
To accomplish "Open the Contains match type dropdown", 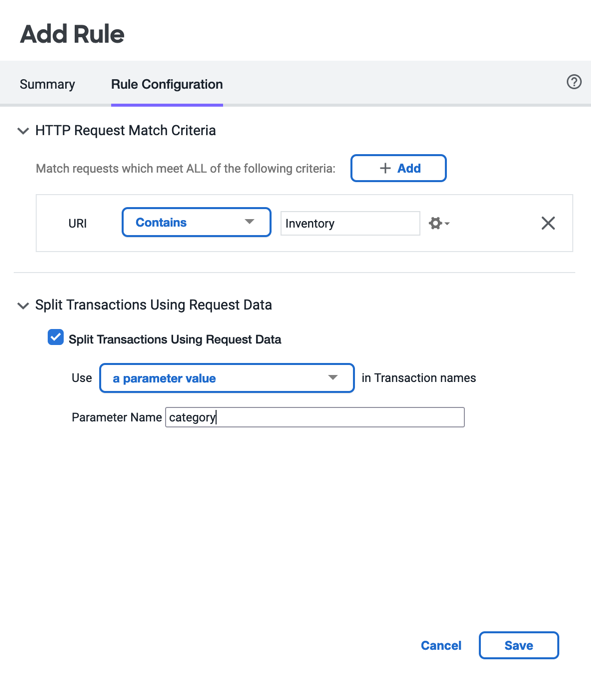I will tap(196, 222).
